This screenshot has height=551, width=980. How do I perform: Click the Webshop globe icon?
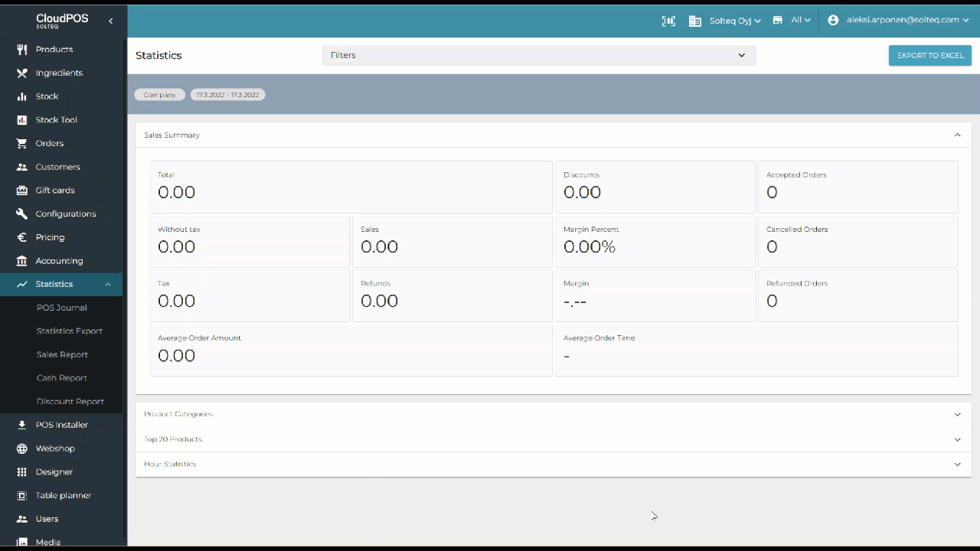22,448
